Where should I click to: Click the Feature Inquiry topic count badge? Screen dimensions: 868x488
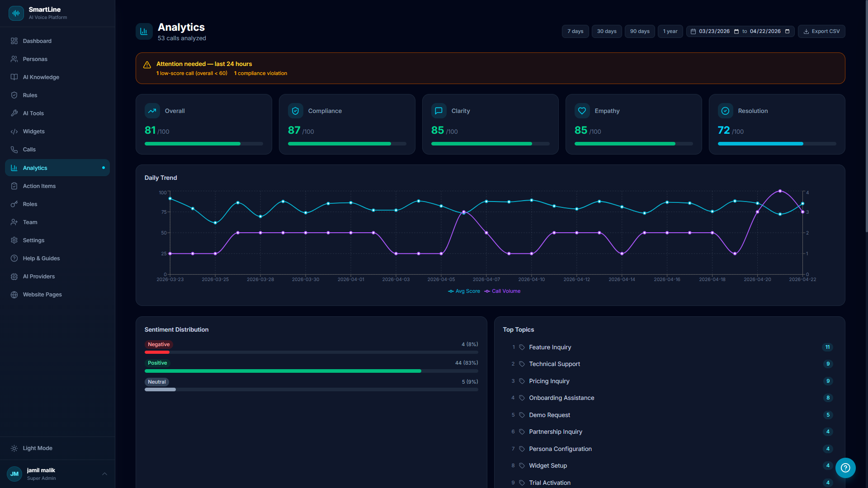click(x=828, y=347)
